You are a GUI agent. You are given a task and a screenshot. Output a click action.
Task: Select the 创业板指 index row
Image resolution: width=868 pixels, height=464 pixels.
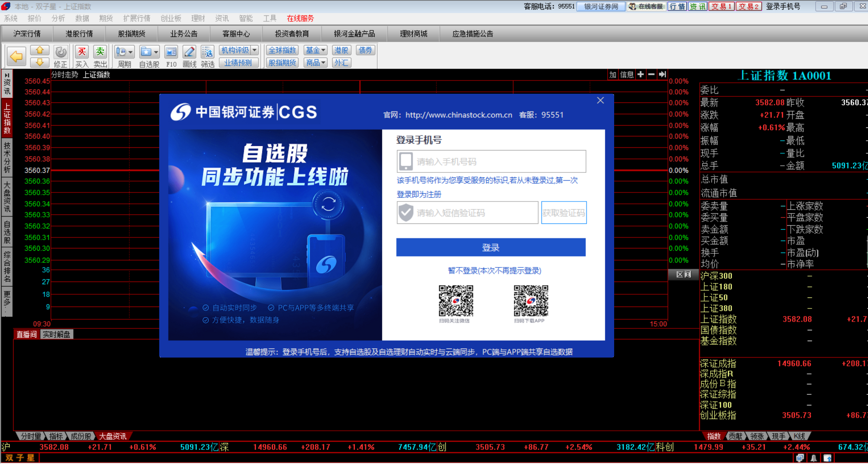point(782,415)
